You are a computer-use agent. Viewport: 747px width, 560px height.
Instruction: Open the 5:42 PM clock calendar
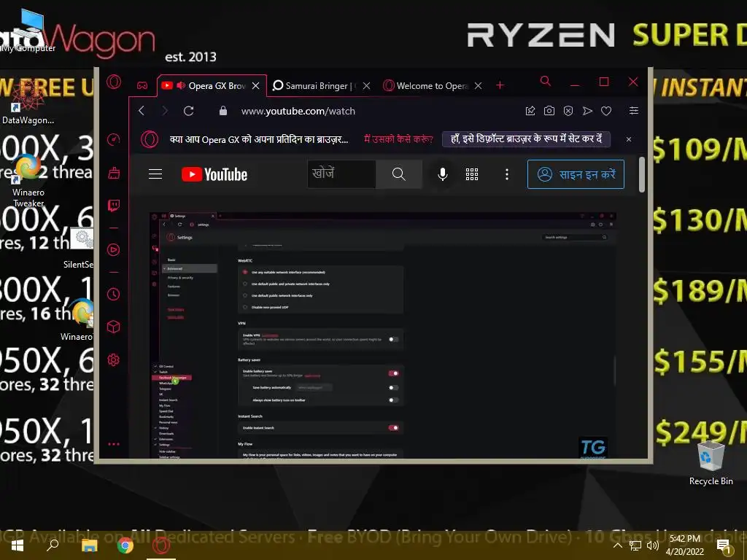coord(684,545)
